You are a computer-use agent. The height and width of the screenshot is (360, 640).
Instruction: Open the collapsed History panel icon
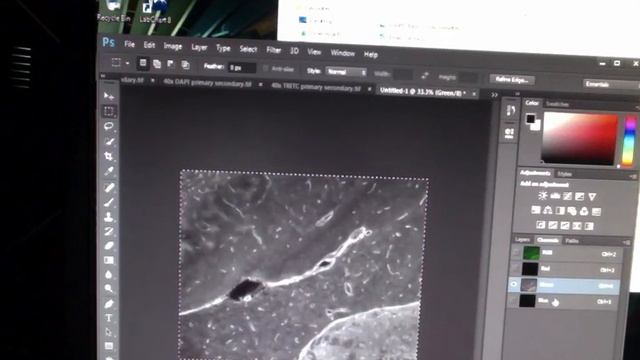[510, 111]
